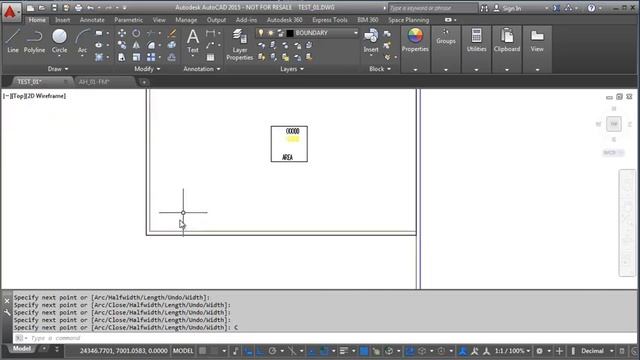Toggle Ortho mode in status bar
640x360 pixels.
[x=260, y=351]
